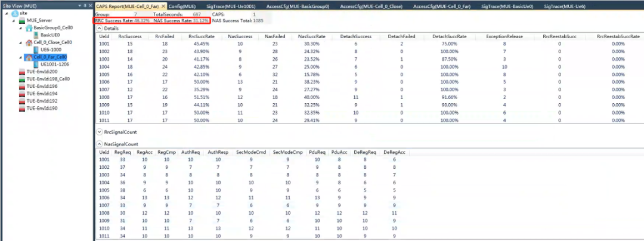Click the UE1001-1206 device icon

[36, 64]
